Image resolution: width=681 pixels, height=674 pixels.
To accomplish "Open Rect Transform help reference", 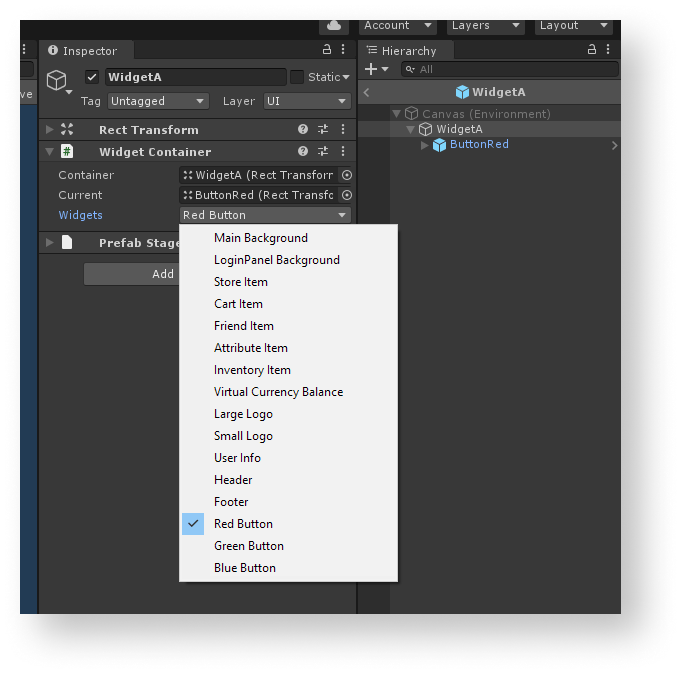I will pos(303,129).
